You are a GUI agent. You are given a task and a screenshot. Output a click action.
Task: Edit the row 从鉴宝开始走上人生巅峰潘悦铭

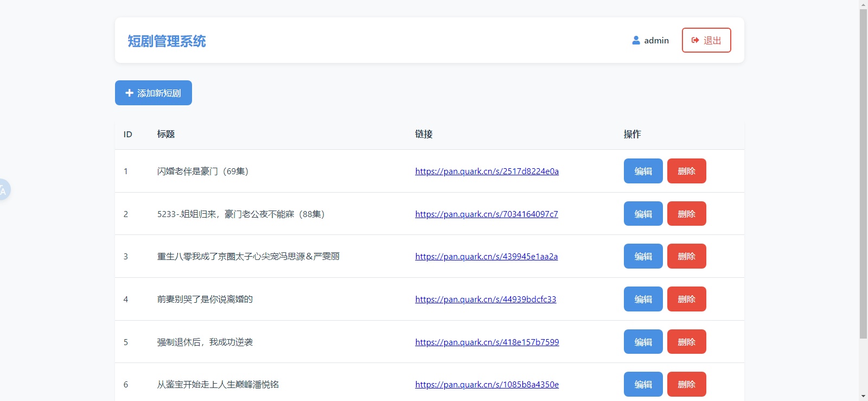tap(643, 384)
